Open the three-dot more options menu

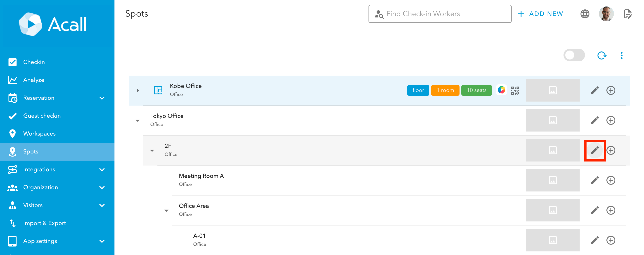pyautogui.click(x=621, y=55)
